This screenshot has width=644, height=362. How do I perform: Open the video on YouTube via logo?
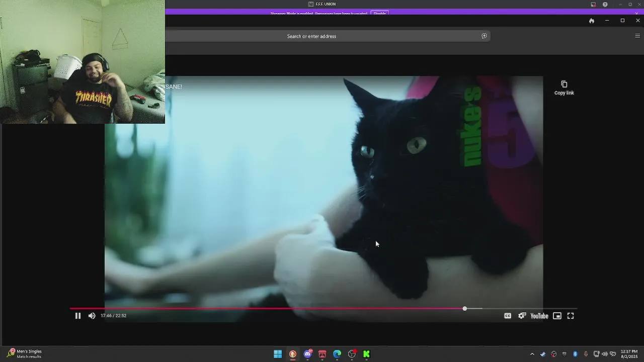tap(539, 316)
